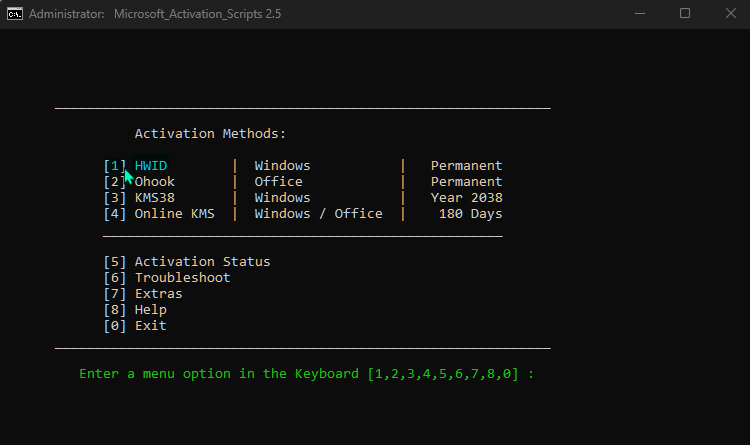Click the green 'Enter a menu option' prompt
This screenshot has height=445, width=750.
pos(306,374)
